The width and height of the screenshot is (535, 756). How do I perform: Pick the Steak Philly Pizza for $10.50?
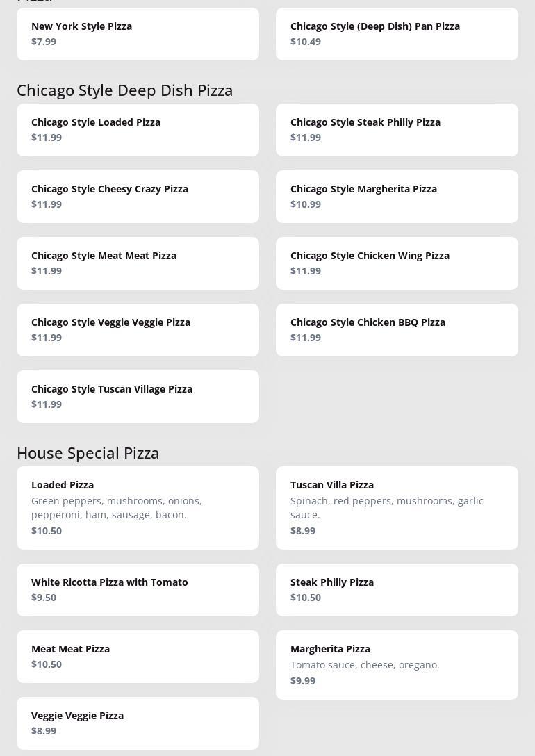[397, 590]
